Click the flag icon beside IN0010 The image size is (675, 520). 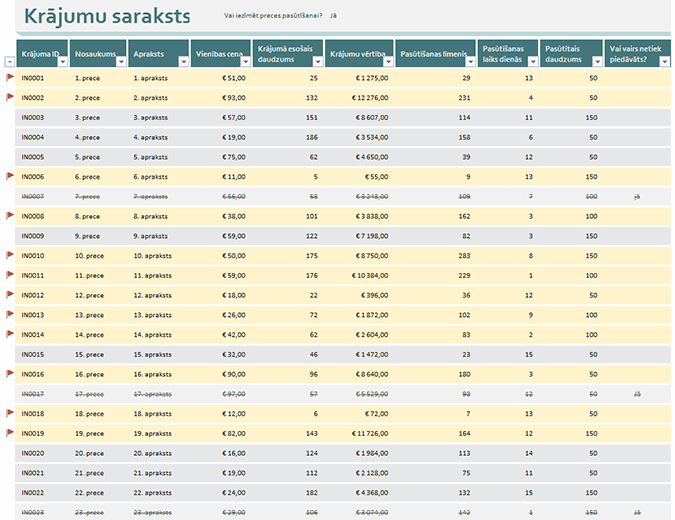click(11, 255)
